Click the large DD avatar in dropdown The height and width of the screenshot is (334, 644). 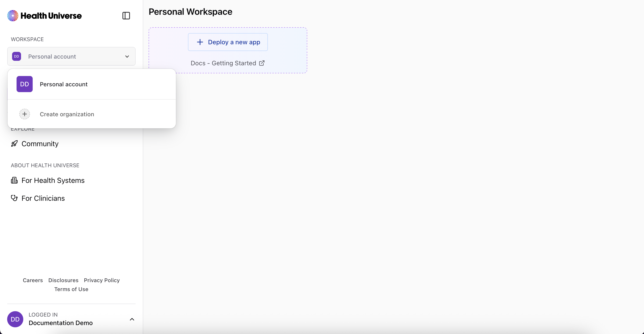24,84
